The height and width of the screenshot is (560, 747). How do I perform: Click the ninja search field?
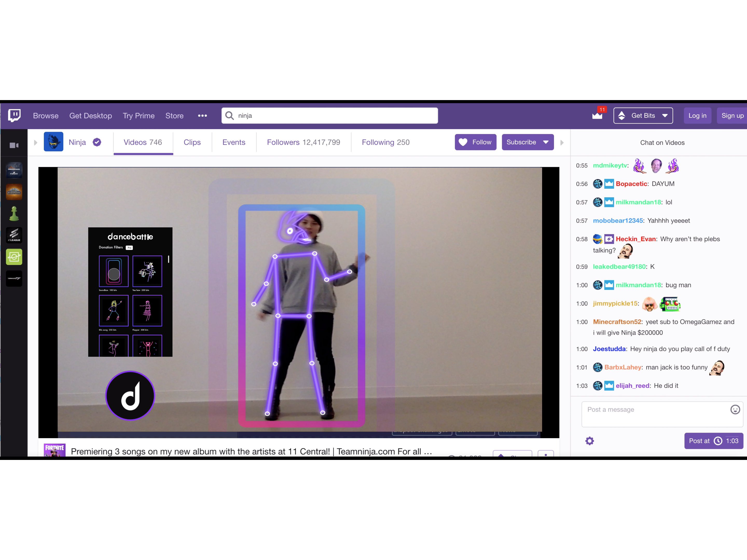[x=329, y=115]
